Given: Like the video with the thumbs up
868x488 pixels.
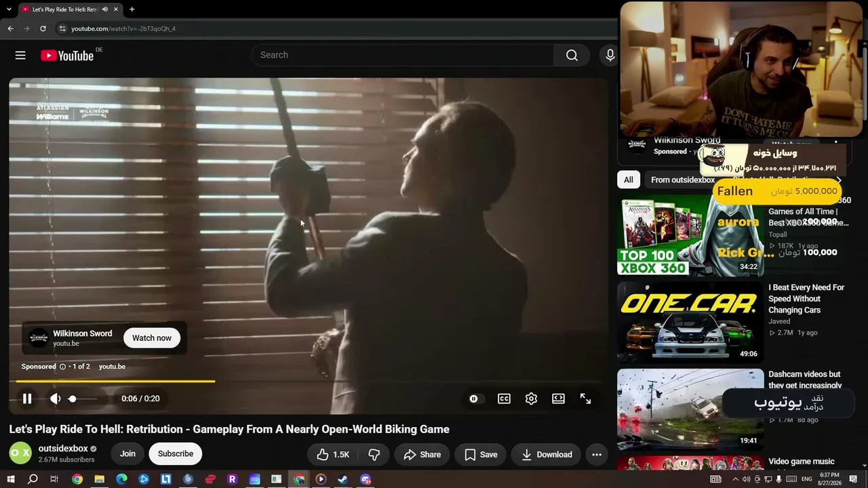Looking at the screenshot, I should 333,455.
